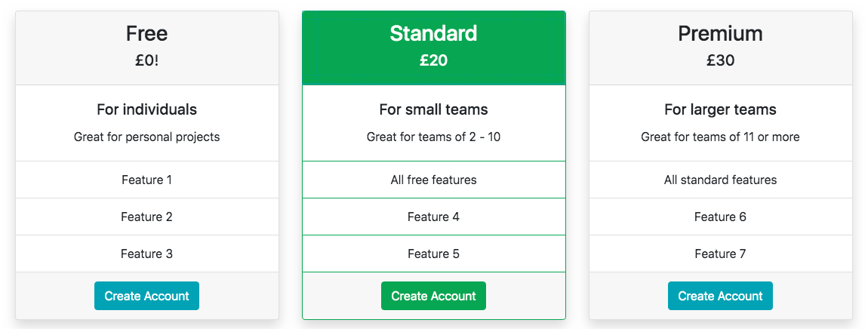Select the Free plan title heading
The image size is (868, 329).
146,33
